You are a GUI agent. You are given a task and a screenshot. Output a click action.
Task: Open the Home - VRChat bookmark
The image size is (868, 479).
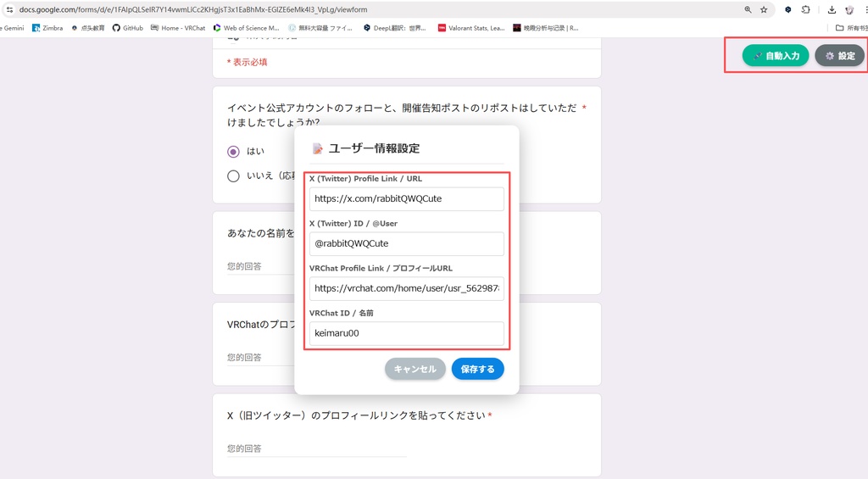(178, 28)
